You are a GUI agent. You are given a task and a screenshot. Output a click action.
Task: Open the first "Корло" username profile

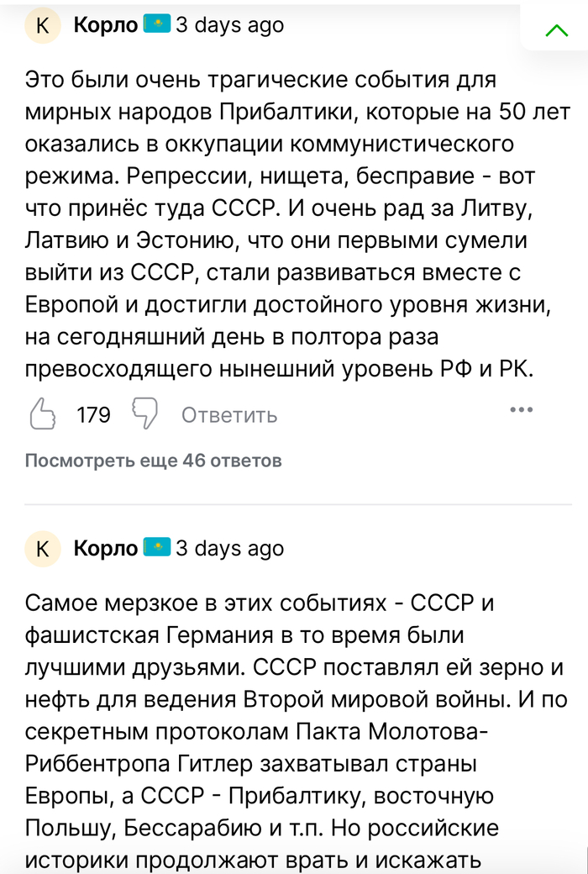pyautogui.click(x=106, y=26)
